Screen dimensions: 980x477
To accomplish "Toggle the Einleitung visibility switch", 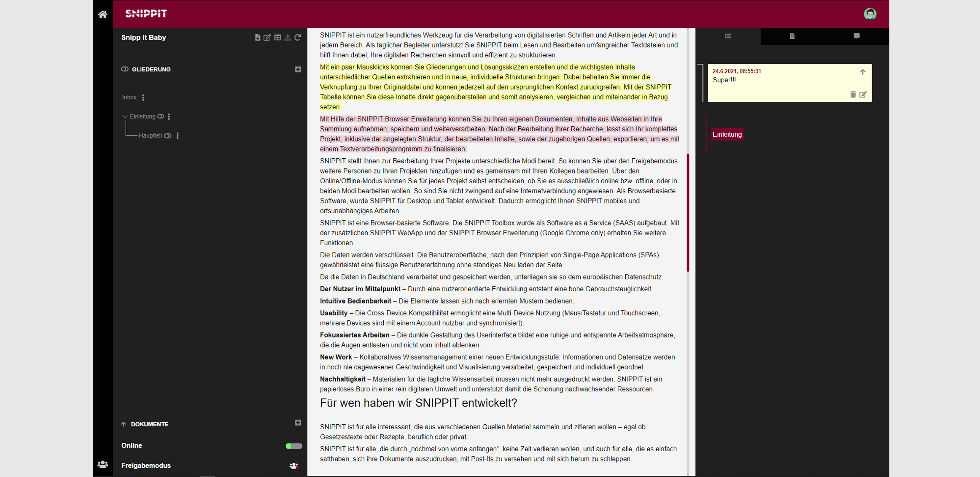I will (161, 117).
